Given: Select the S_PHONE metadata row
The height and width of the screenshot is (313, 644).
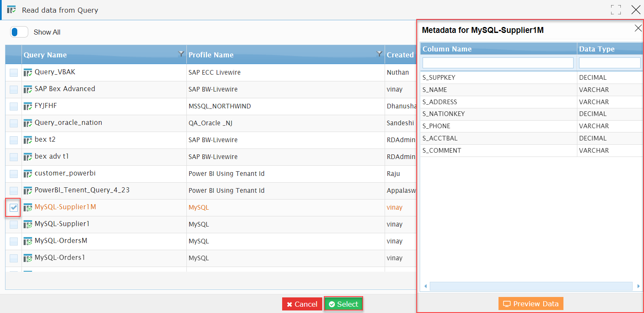Looking at the screenshot, I should pos(532,126).
